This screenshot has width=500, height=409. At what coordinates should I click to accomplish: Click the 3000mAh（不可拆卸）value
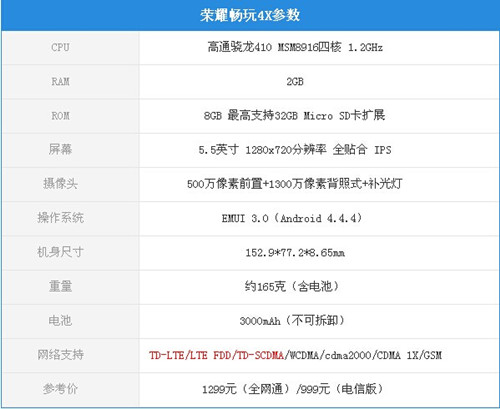pos(292,321)
